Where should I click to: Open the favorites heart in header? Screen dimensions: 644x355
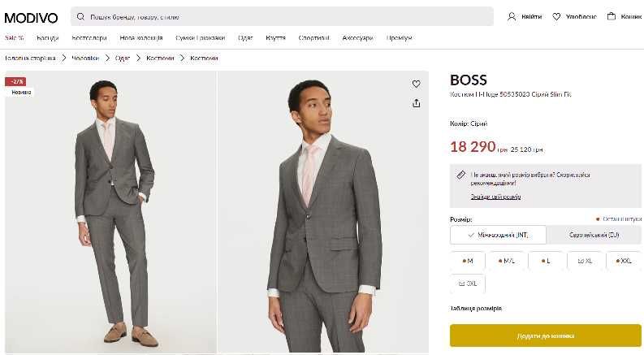[556, 16]
